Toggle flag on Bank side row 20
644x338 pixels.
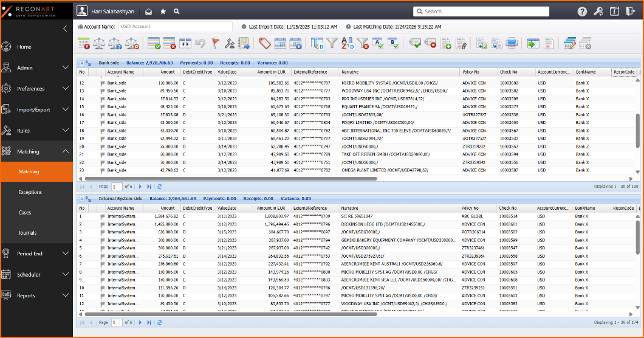coord(102,147)
